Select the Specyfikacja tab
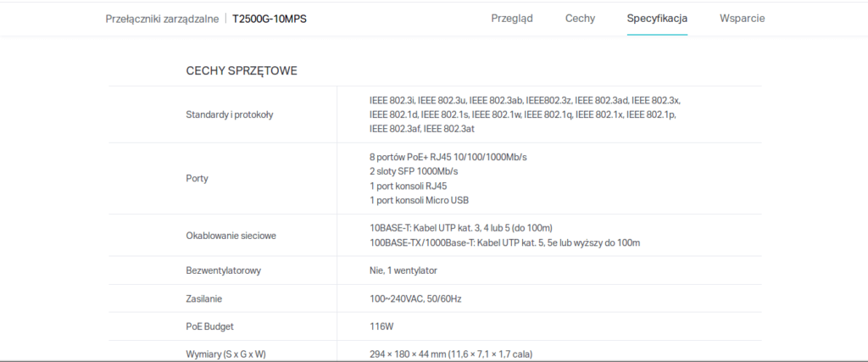Image resolution: width=868 pixels, height=362 pixels. coord(657,18)
